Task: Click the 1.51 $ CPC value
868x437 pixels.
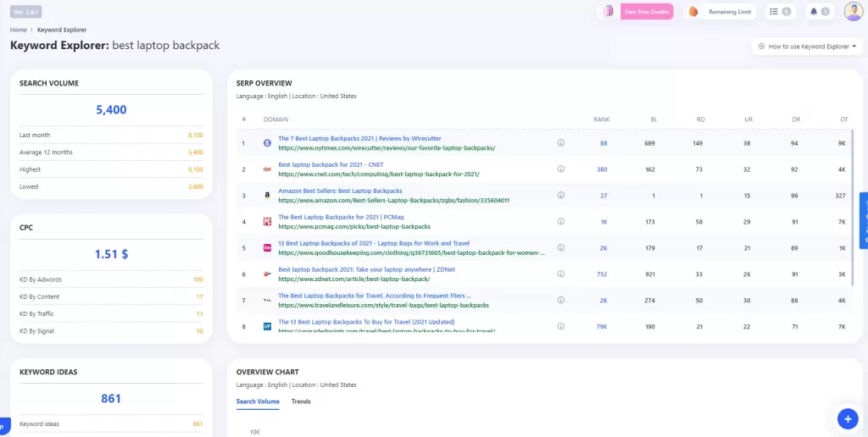Action: tap(111, 254)
